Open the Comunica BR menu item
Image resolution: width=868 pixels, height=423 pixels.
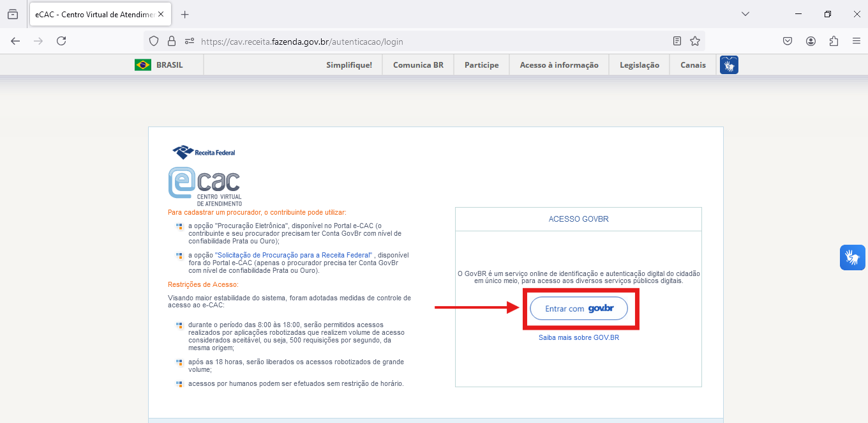[x=418, y=65]
